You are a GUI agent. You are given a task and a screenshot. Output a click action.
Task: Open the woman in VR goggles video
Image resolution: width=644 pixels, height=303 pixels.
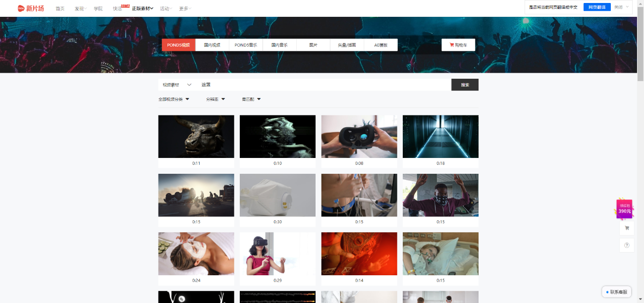[x=277, y=254]
